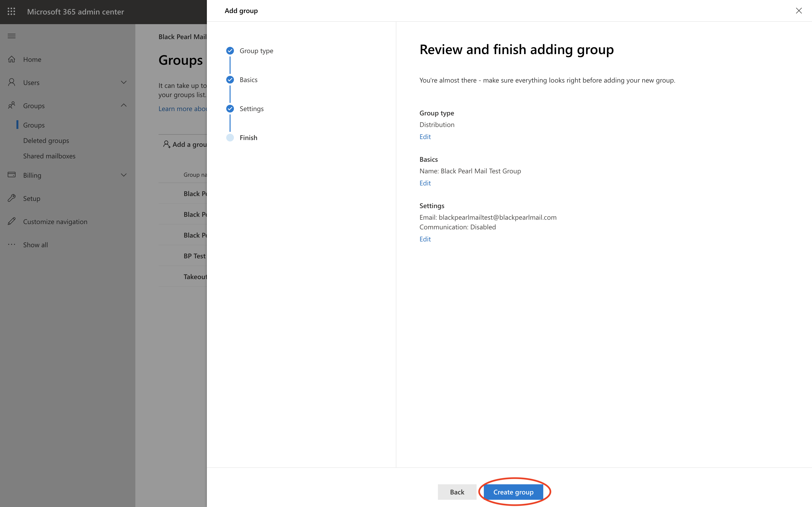812x507 pixels.
Task: Click the Home house icon
Action: coord(11,59)
